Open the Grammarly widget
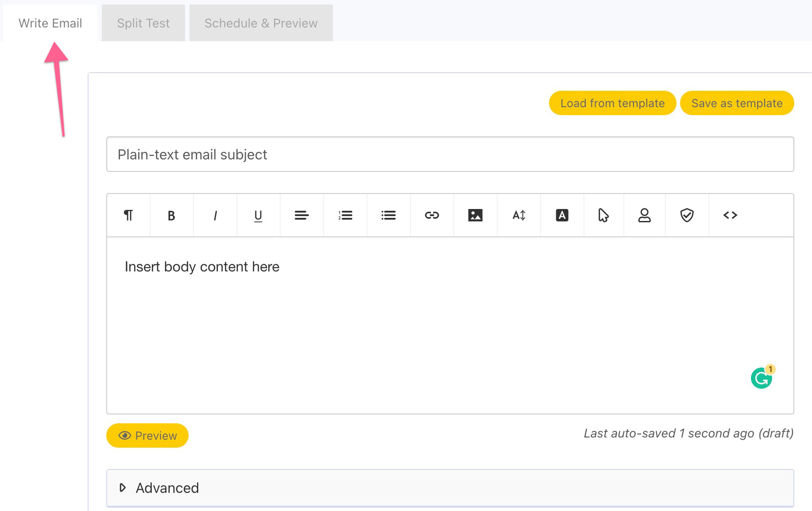The width and height of the screenshot is (812, 511). point(762,378)
